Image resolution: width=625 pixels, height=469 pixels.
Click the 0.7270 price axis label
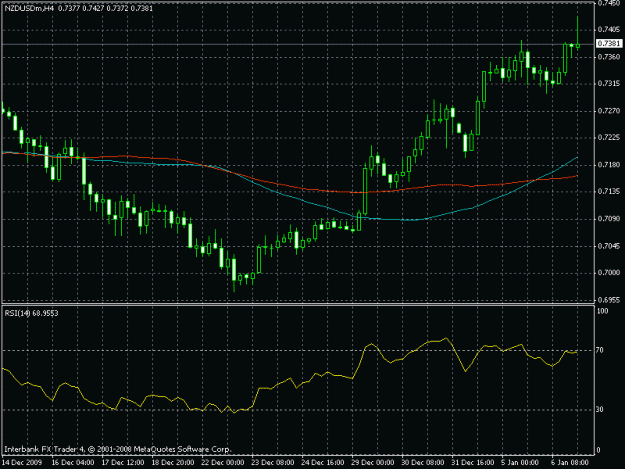[609, 111]
